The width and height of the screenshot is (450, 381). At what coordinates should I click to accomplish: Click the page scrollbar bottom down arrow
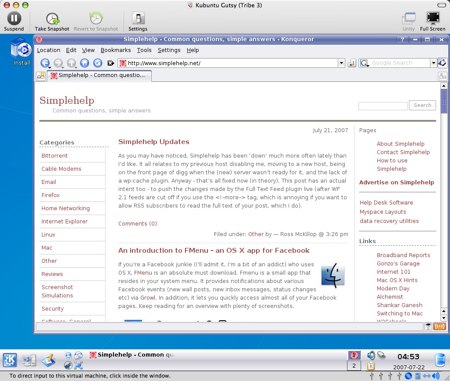[x=444, y=318]
